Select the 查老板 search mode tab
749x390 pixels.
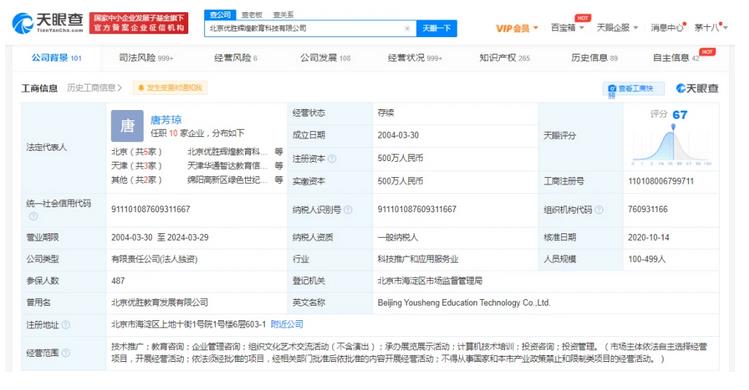pos(252,15)
